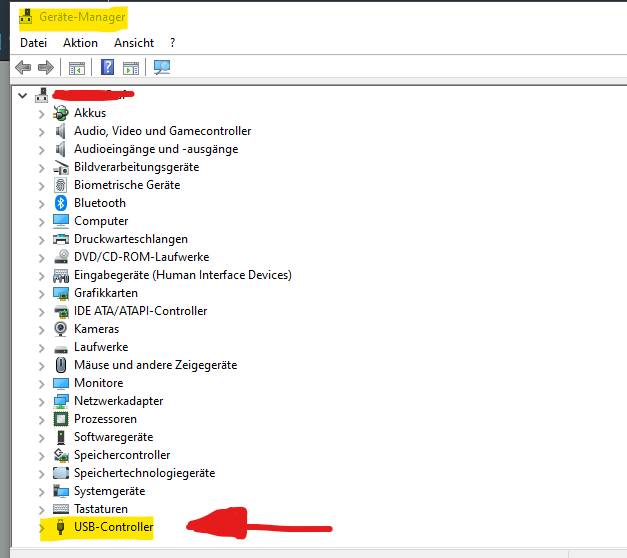Expand the Monitore category
The image size is (627, 558).
click(x=42, y=384)
